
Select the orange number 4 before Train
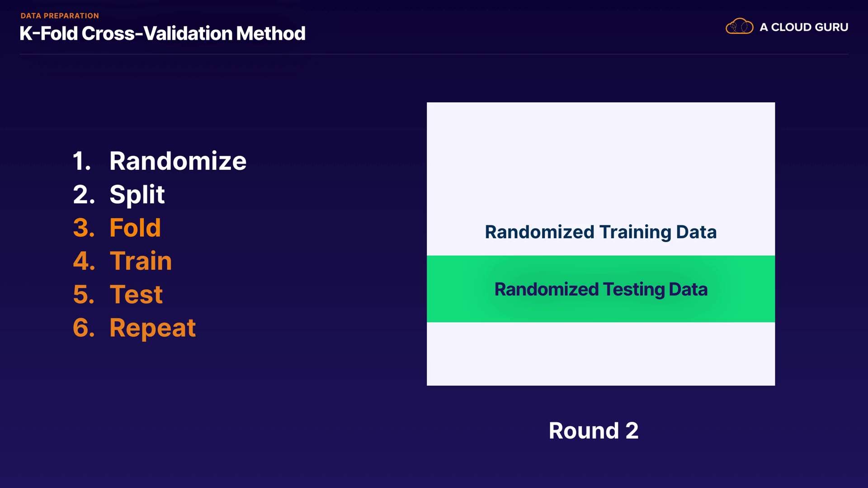click(x=84, y=261)
